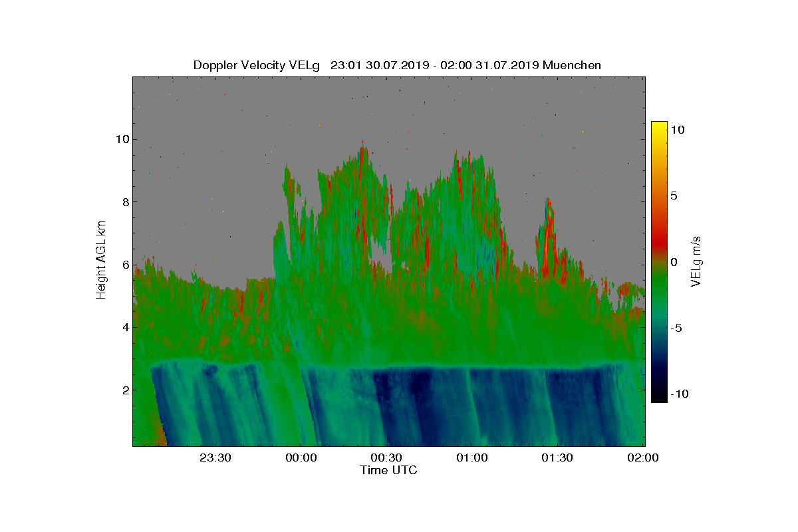Click the plot title "Doppler Velocity VELg"
This screenshot has height=532, width=798.
257,65
